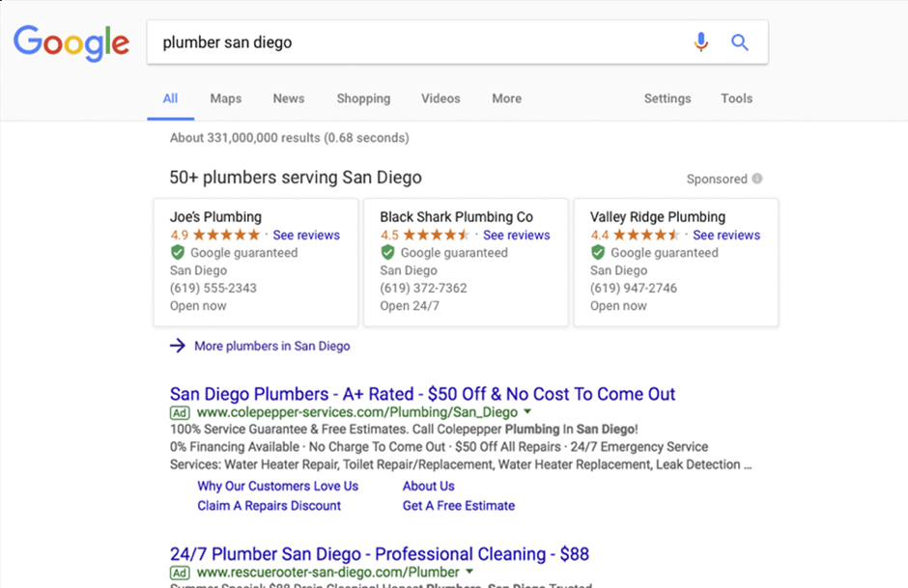The image size is (908, 588).
Task: Click phone number (619) 555-2343
Action: (x=213, y=289)
